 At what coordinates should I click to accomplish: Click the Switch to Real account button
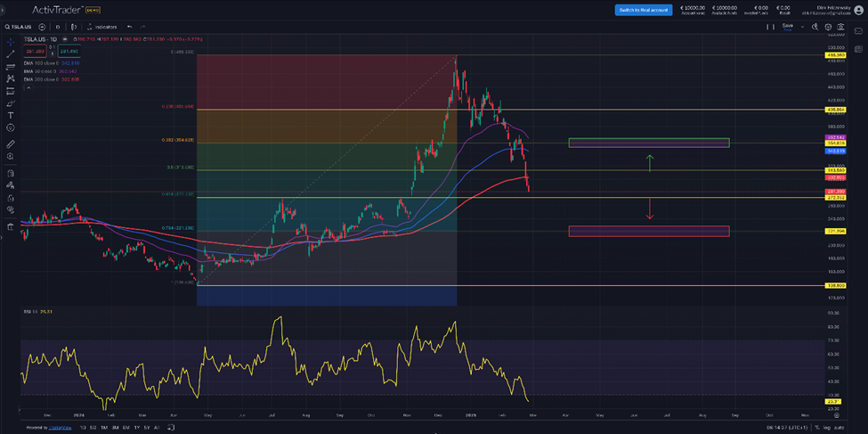pos(643,10)
